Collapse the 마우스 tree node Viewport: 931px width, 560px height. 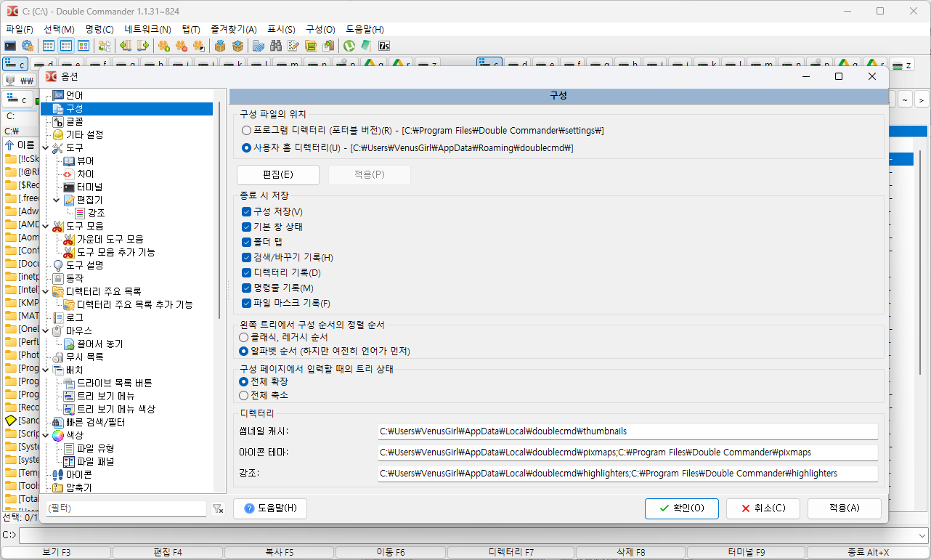click(x=46, y=330)
